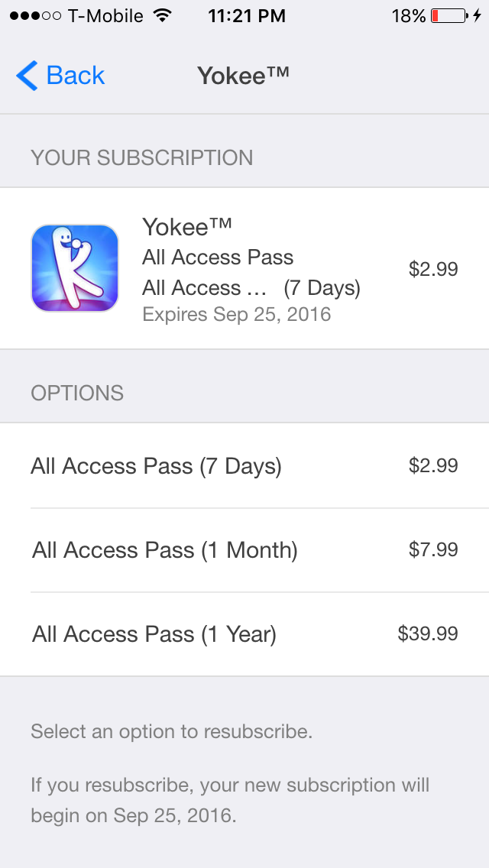Screen dimensions: 489x868
Task: Tap the T-Mobile carrier label
Action: 107,16
